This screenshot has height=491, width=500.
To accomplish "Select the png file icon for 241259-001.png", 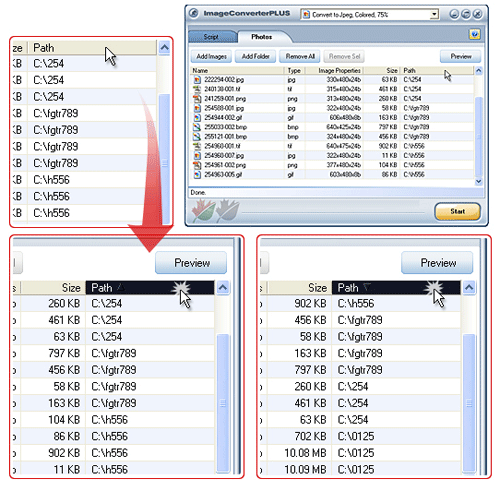I will 197,99.
